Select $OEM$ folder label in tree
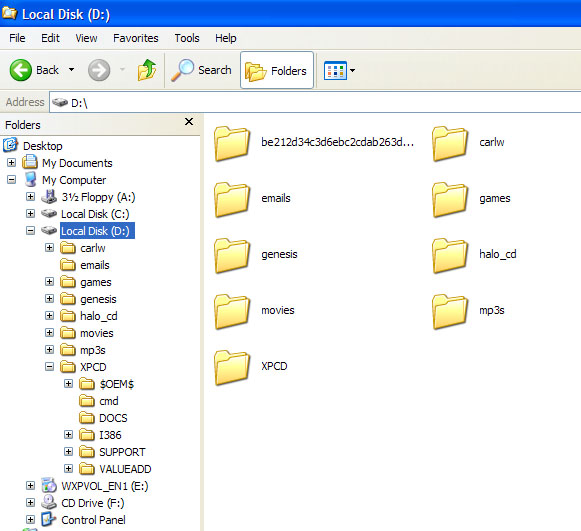 point(117,384)
